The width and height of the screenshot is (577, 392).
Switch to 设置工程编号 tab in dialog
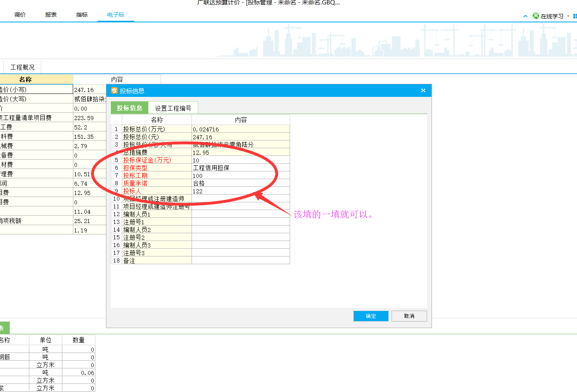(x=173, y=108)
